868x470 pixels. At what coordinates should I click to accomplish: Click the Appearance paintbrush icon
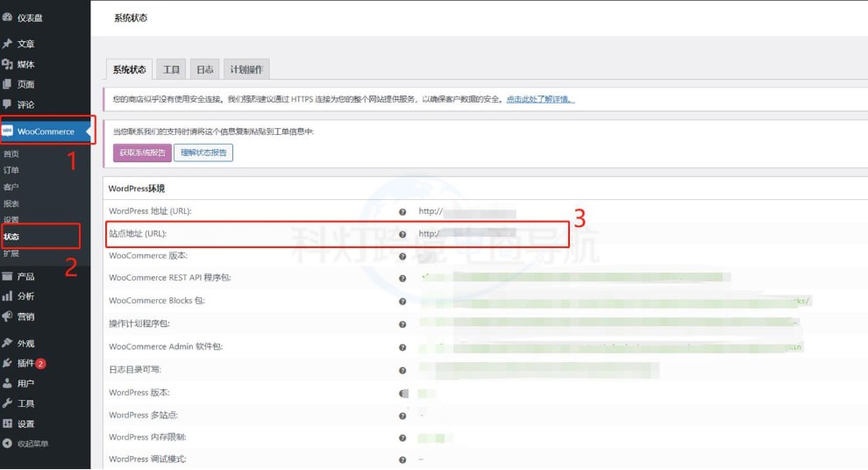click(x=8, y=343)
